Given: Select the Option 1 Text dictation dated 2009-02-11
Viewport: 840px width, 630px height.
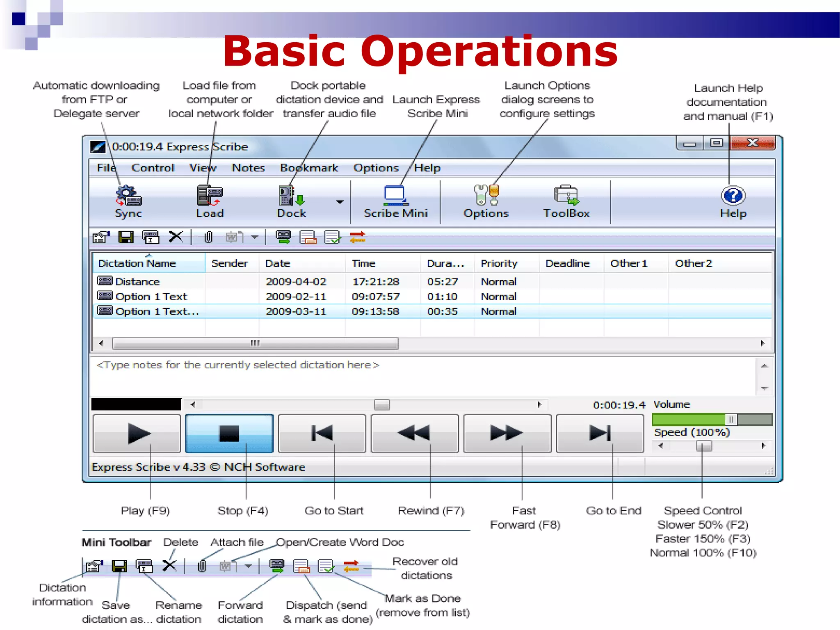Looking at the screenshot, I should 432,297.
